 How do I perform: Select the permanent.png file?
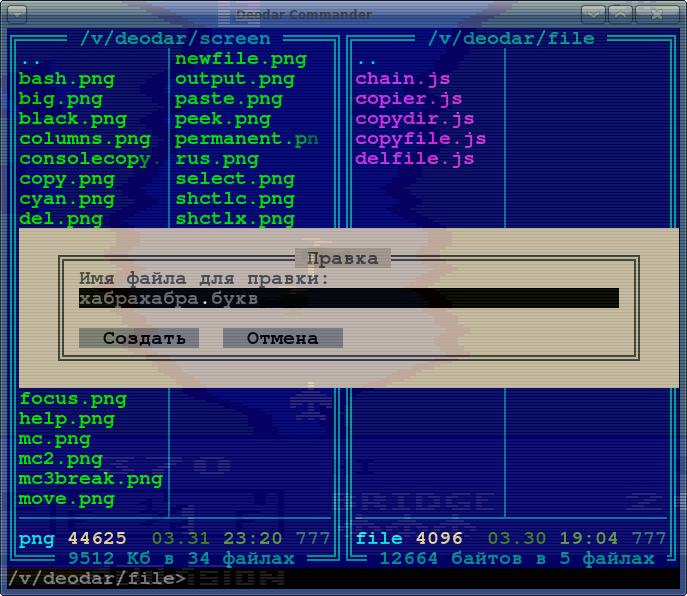tap(247, 139)
